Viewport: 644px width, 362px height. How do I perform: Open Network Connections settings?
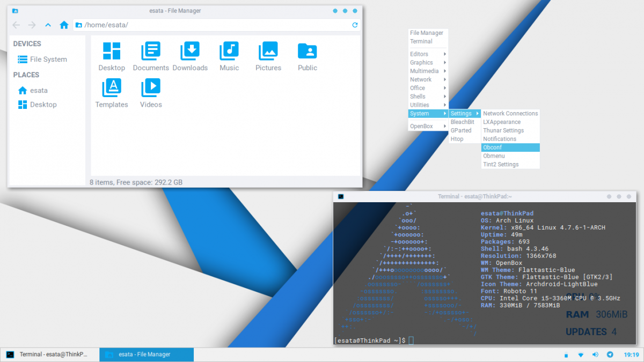[x=510, y=114]
